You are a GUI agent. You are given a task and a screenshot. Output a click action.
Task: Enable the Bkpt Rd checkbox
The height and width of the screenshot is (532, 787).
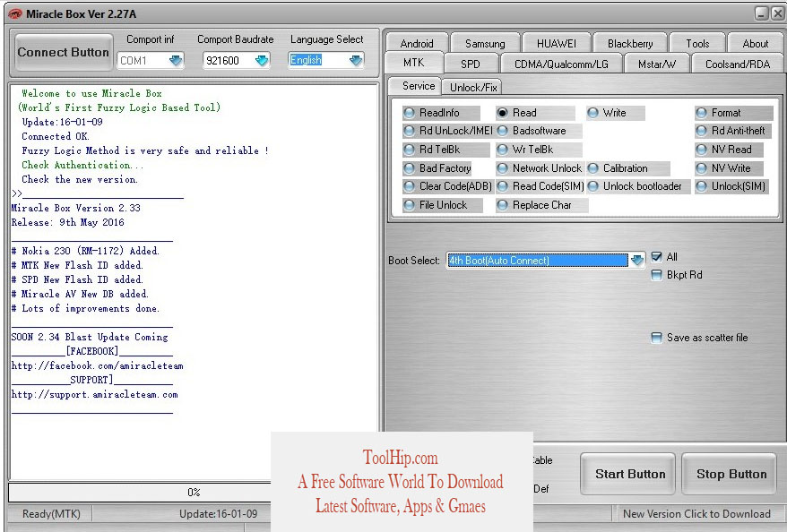point(656,275)
